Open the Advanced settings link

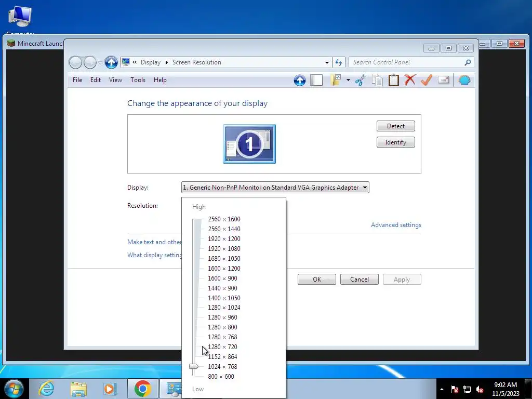(396, 225)
